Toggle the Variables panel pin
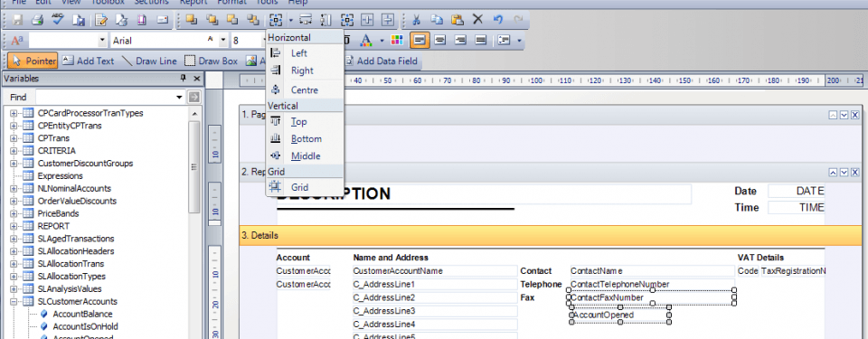This screenshot has width=868, height=339. pos(184,79)
